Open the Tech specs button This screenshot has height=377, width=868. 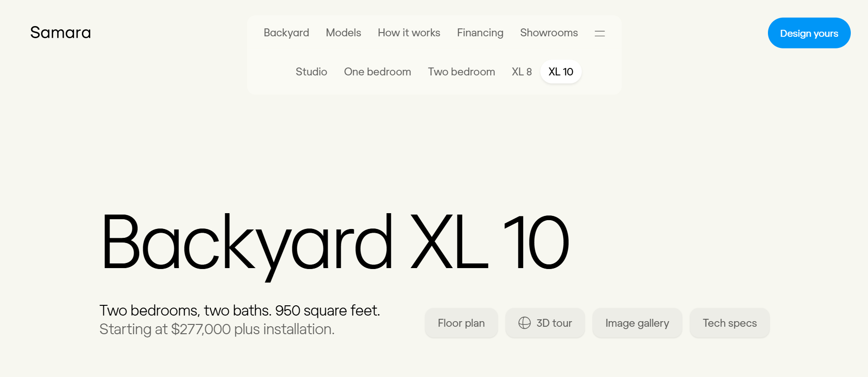[x=730, y=323]
